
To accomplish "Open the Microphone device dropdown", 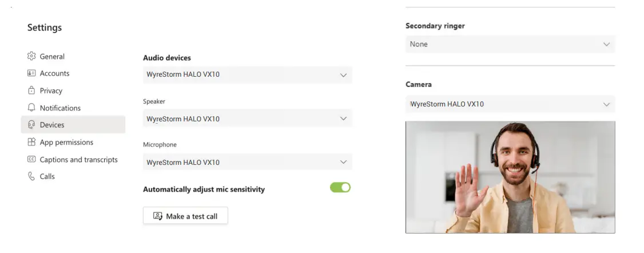I will click(247, 162).
